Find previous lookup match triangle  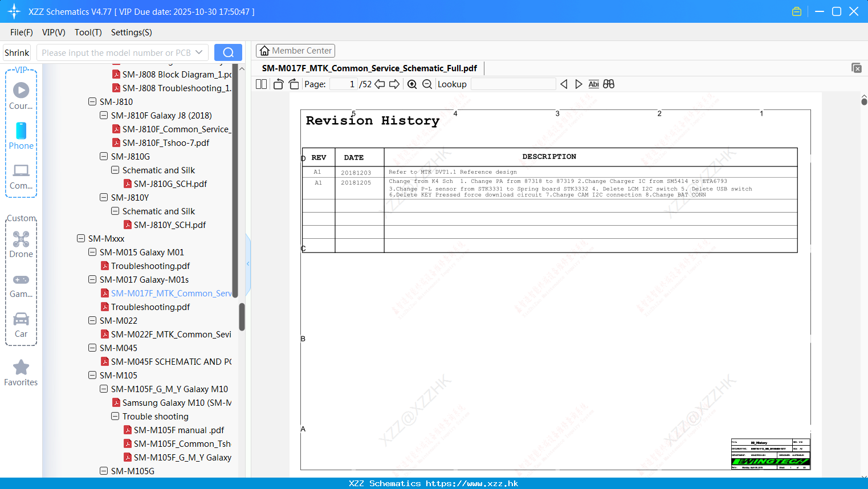(x=564, y=84)
